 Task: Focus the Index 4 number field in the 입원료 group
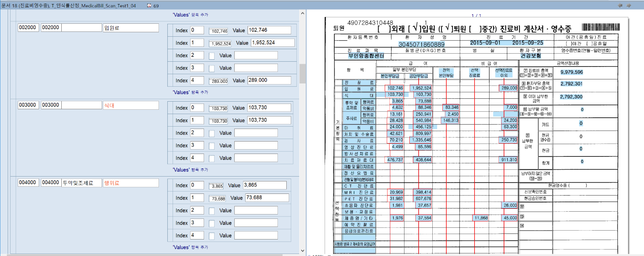pyautogui.click(x=197, y=80)
